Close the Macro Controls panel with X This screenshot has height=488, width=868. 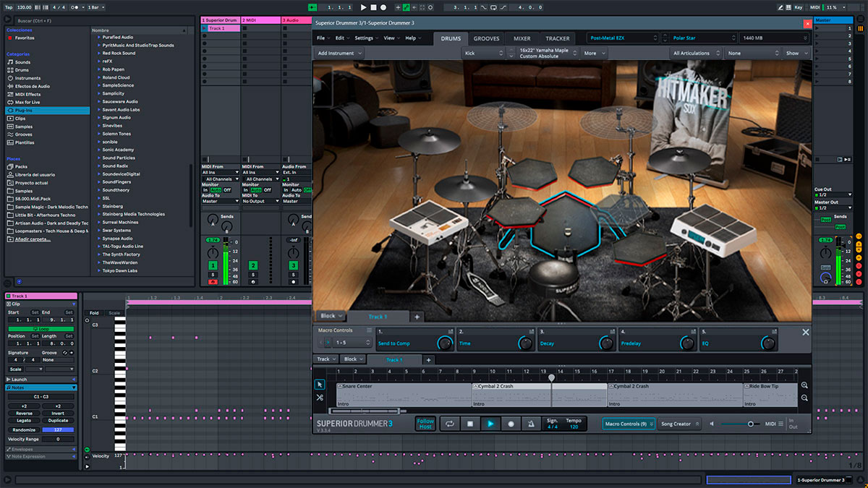point(805,333)
